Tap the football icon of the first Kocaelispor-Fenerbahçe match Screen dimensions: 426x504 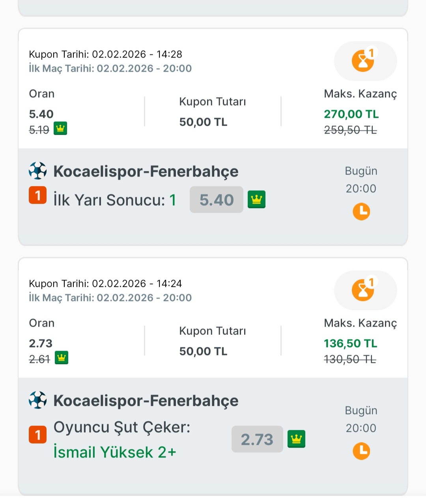pos(38,171)
